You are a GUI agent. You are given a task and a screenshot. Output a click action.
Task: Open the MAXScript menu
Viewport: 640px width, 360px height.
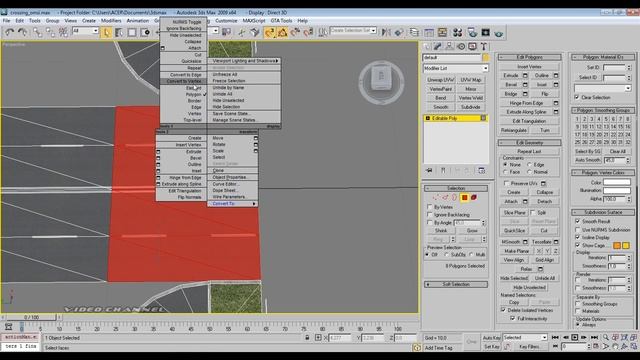[x=254, y=20]
